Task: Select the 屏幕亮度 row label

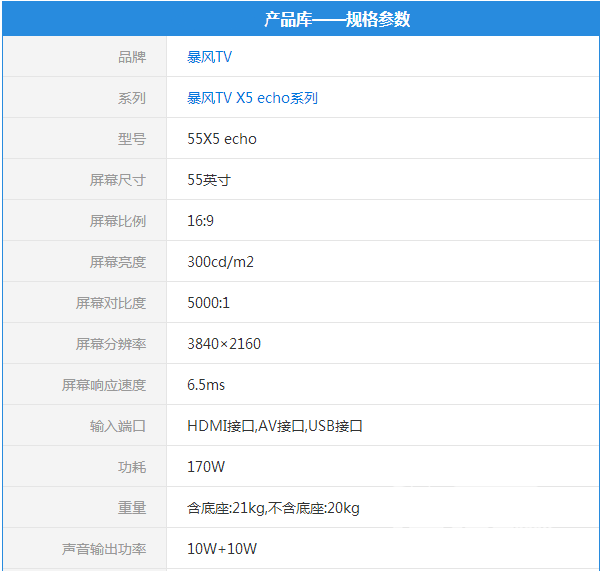Action: pos(118,262)
